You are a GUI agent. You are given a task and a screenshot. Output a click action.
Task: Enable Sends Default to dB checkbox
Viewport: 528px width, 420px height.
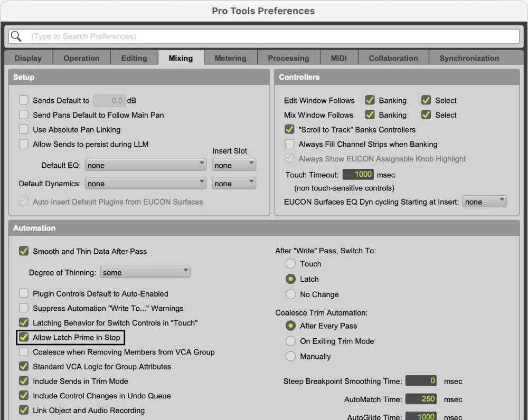tap(24, 100)
